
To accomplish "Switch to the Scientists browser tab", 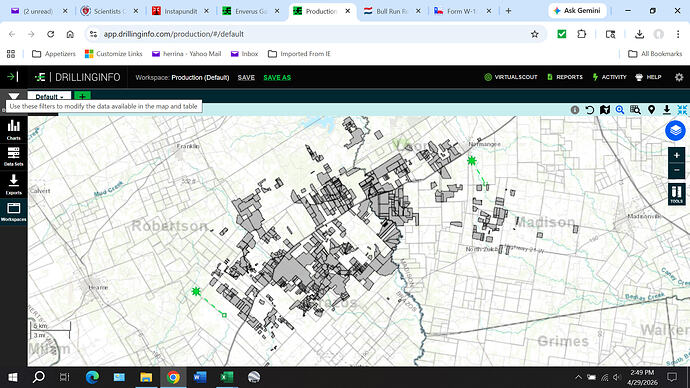I will pos(110,11).
